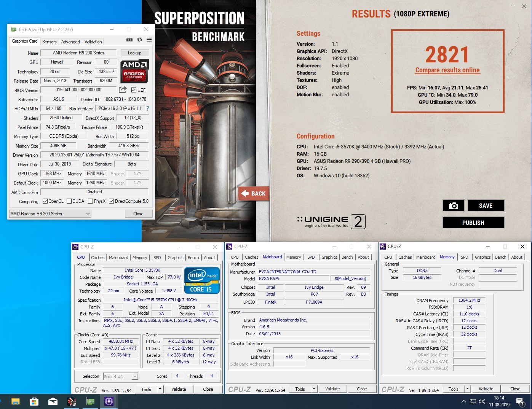532x409 pixels.
Task: Click the GPU-Z screenshot camera icon
Action: pyautogui.click(x=129, y=40)
